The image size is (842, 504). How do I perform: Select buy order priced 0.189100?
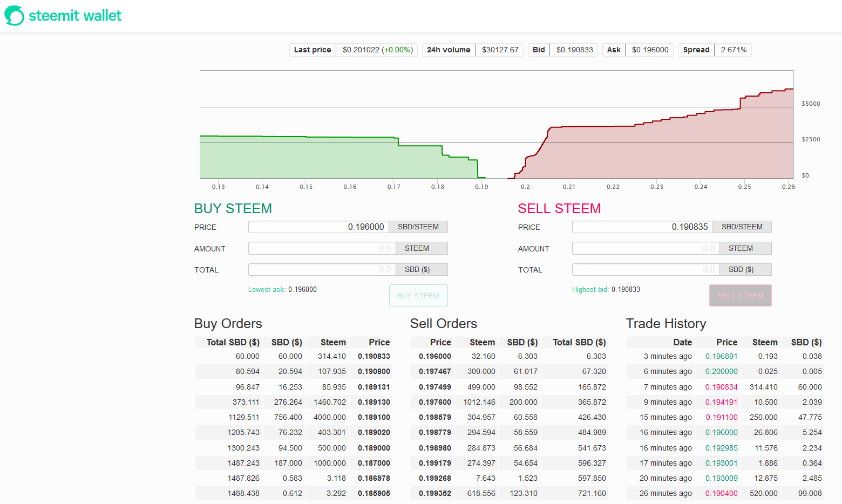[x=293, y=417]
